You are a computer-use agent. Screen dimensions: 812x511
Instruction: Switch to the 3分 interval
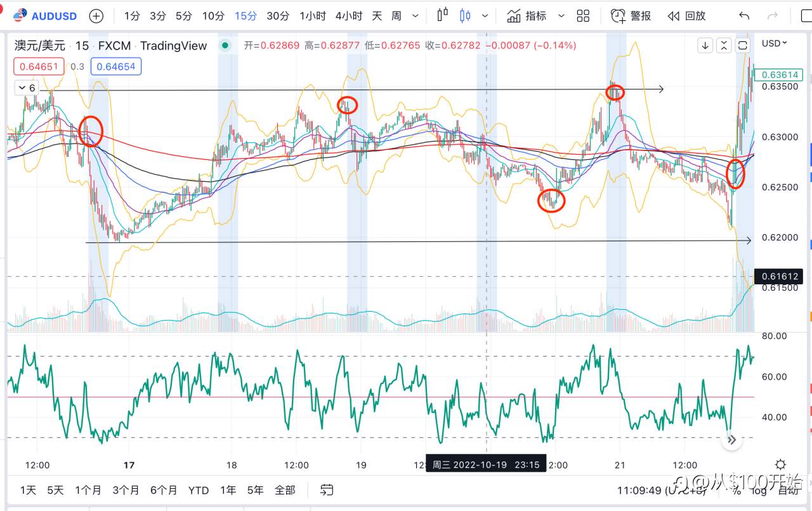point(158,16)
